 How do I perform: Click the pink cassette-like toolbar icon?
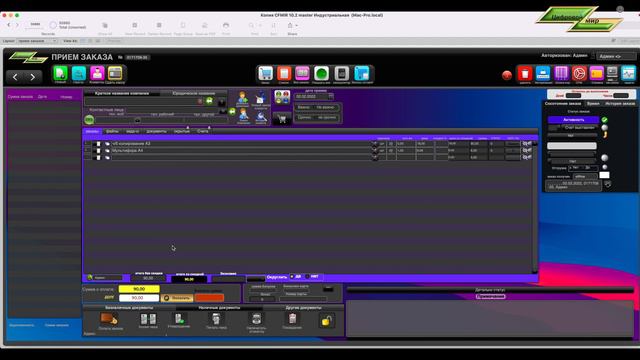302,73
